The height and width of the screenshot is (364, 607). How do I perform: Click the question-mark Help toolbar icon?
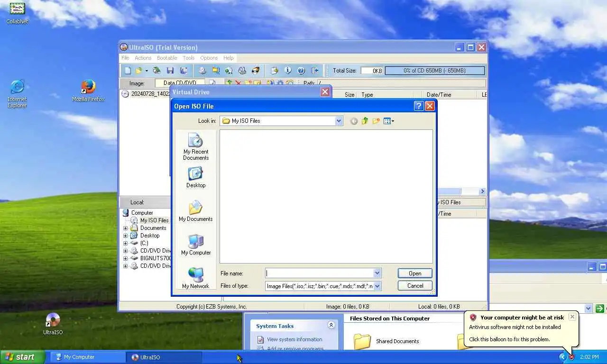(x=301, y=71)
